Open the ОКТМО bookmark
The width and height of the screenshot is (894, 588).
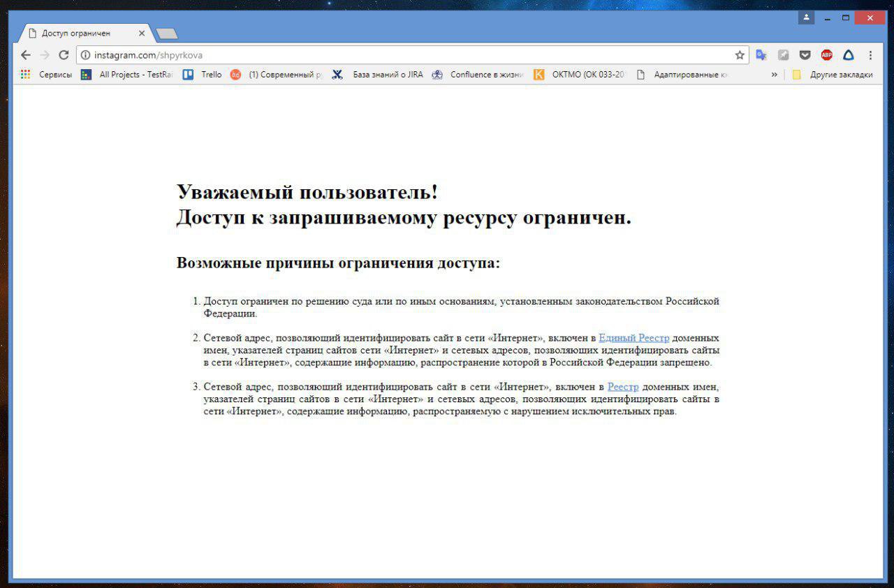click(x=580, y=75)
